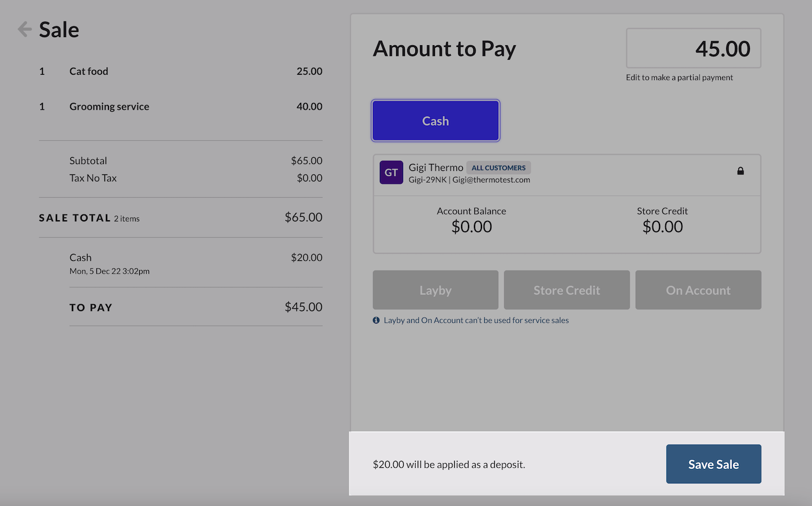Click the GT customer avatar
Image resolution: width=812 pixels, height=506 pixels.
391,172
